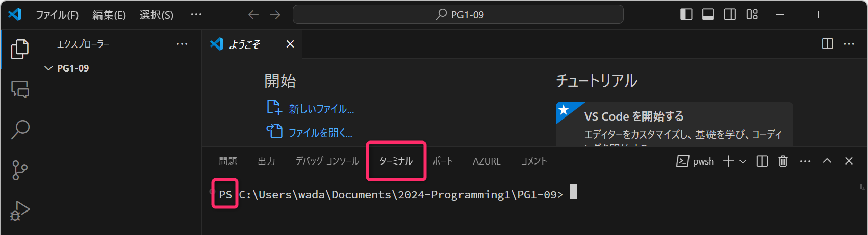Kill terminal with trash can icon
Screen dimensions: 868x235
783,161
